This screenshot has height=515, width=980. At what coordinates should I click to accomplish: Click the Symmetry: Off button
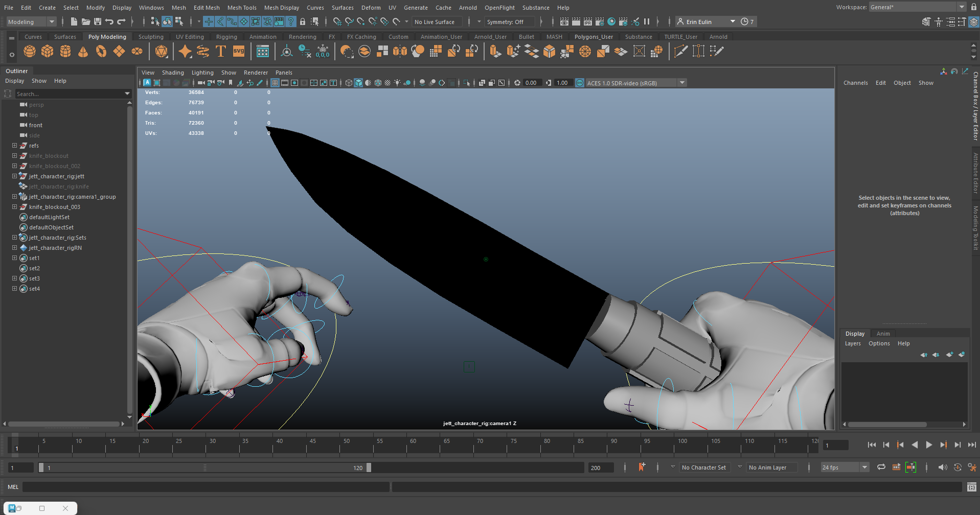click(509, 22)
